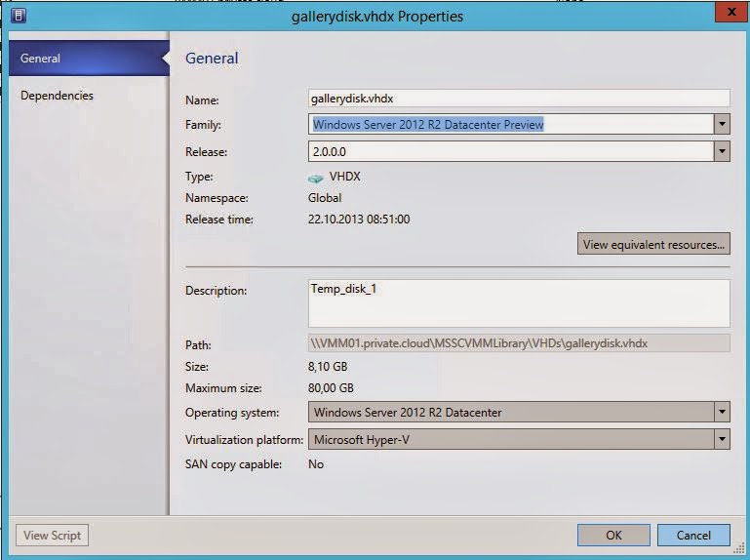Expand the Release dropdown arrow
Image resolution: width=750 pixels, height=560 pixels.
coord(722,152)
